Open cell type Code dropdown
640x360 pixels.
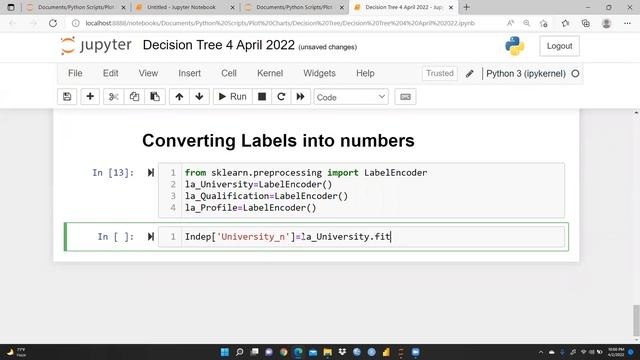click(x=351, y=97)
